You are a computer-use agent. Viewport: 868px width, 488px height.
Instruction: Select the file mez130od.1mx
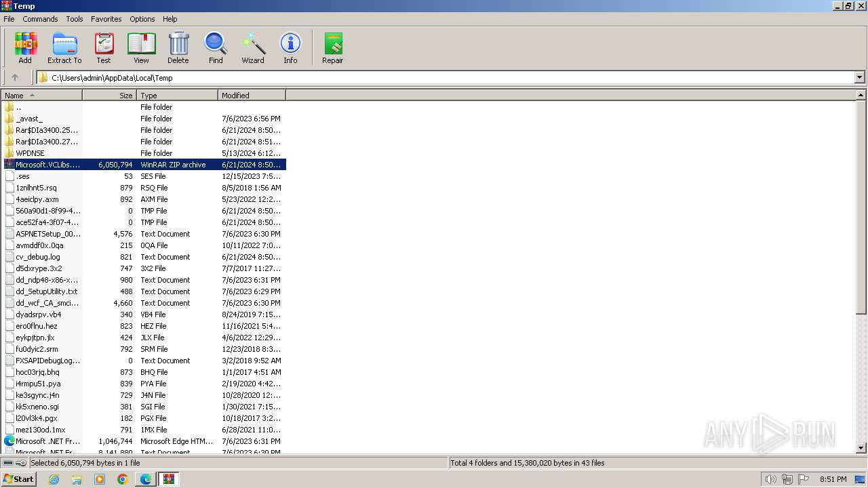pyautogui.click(x=41, y=430)
